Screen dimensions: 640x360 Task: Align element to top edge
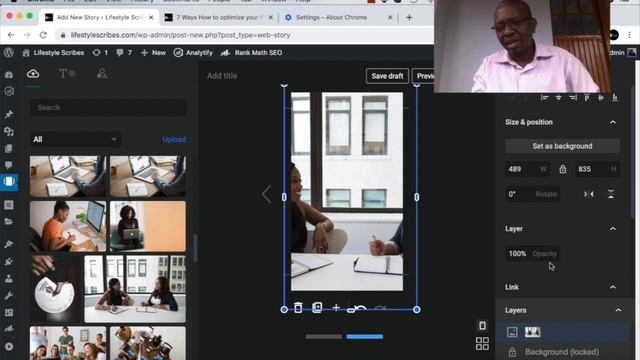click(x=587, y=98)
